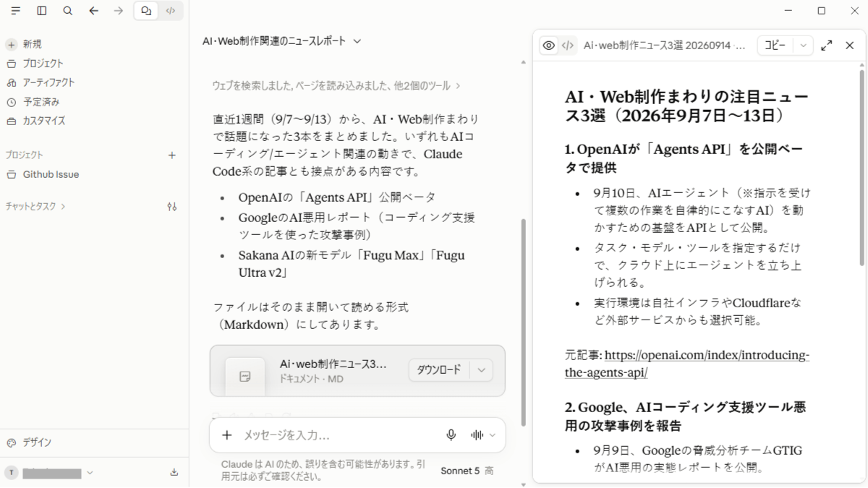Switch to chat mode toggle
Image resolution: width=868 pixels, height=488 pixels.
pyautogui.click(x=147, y=11)
